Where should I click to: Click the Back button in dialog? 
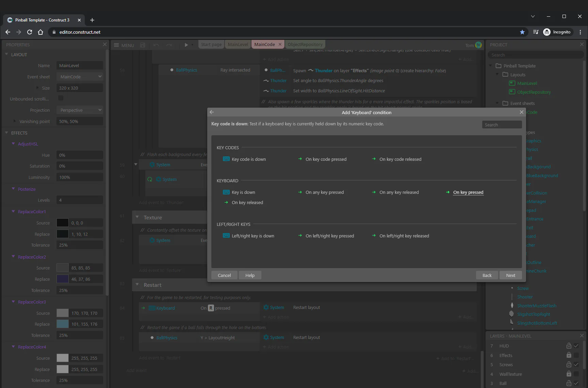[487, 275]
